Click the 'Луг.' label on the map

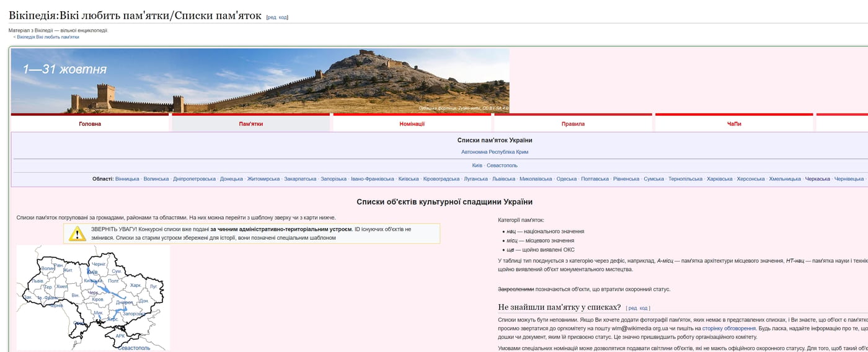[153, 287]
